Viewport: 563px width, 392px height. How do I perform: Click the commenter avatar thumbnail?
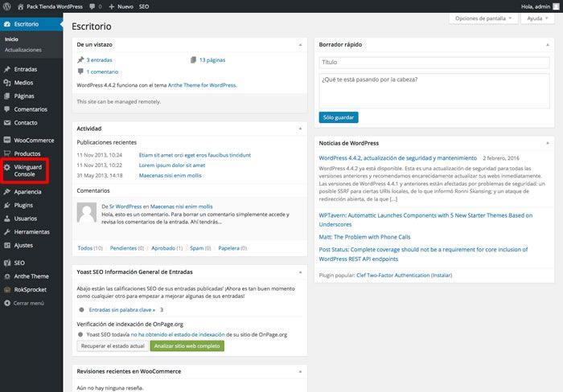[87, 212]
